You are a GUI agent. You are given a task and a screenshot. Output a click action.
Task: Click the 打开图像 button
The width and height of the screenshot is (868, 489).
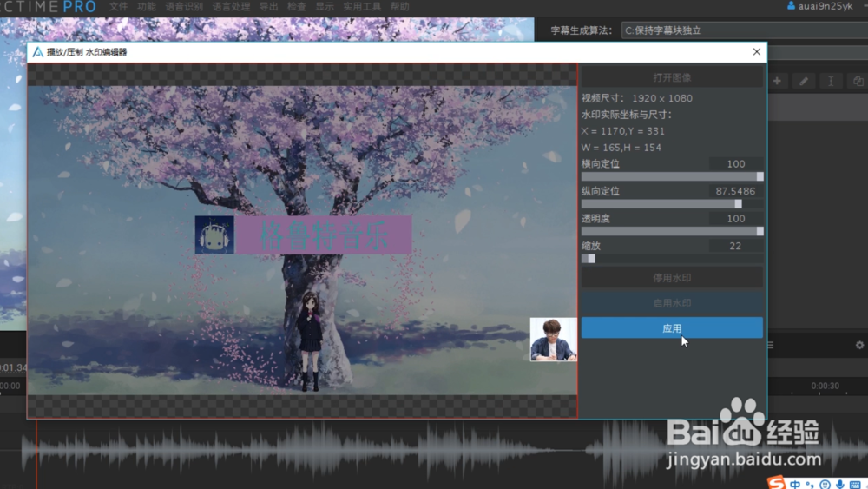(x=672, y=77)
